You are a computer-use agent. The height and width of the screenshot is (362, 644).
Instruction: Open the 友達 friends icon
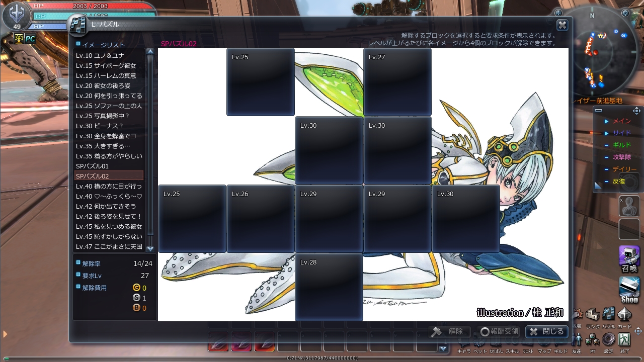pyautogui.click(x=577, y=339)
